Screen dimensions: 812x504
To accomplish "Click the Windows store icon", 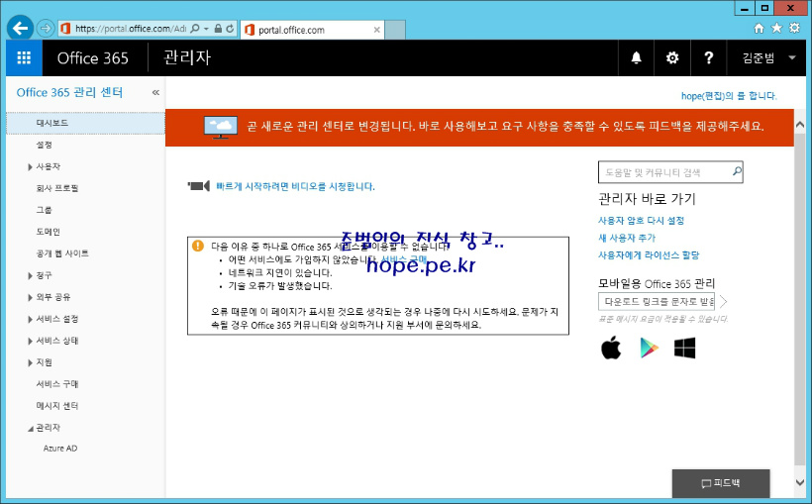I will pos(684,349).
